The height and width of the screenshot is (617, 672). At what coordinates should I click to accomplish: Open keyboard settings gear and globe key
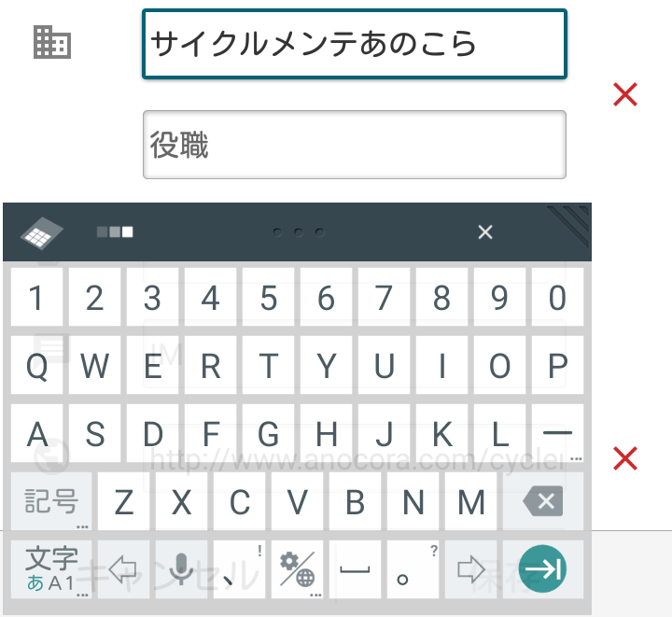coord(297,569)
